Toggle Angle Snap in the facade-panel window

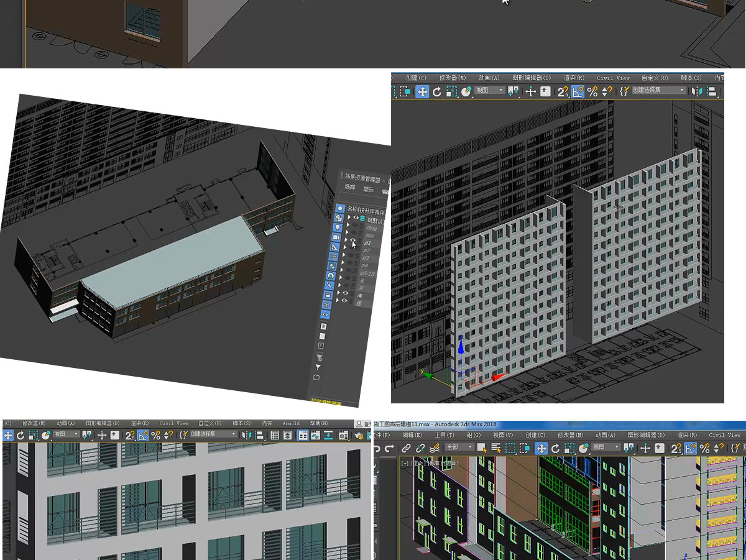click(x=578, y=91)
